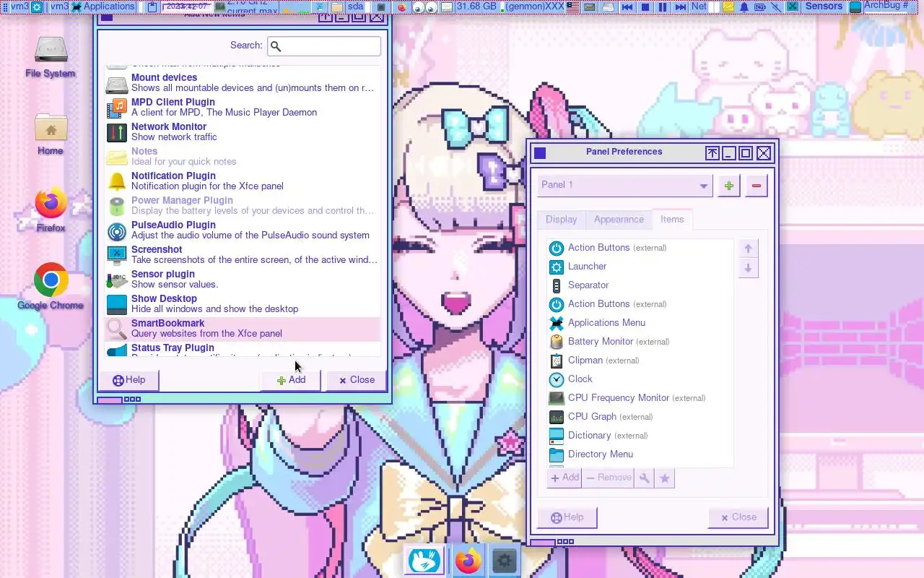Click the Add button in Add New Items
Viewport: 924px width, 578px height.
pyautogui.click(x=291, y=380)
